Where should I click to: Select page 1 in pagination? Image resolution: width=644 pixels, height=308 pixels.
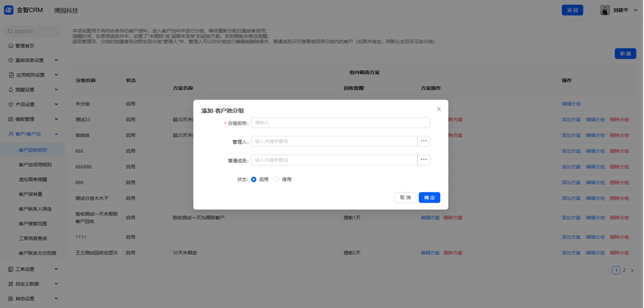616,270
